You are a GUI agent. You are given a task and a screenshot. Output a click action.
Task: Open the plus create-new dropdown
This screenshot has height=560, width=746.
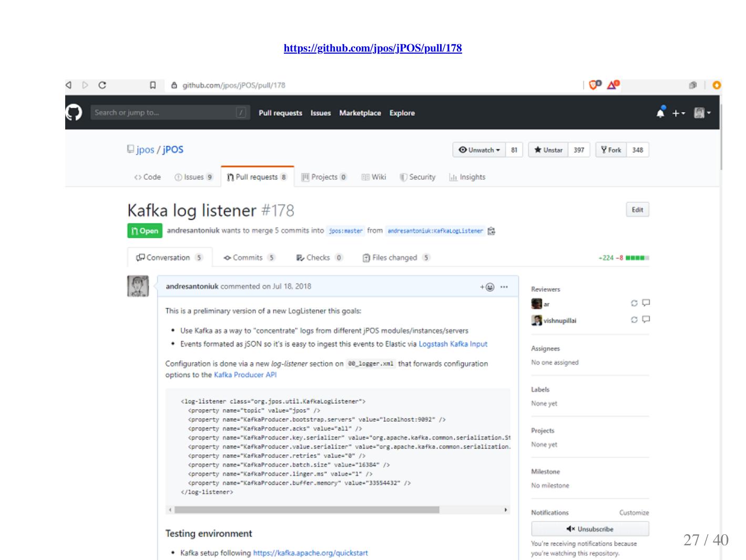[x=678, y=113]
